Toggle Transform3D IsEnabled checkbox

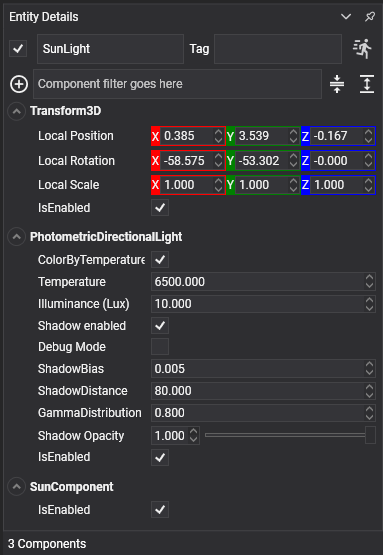[x=160, y=208]
